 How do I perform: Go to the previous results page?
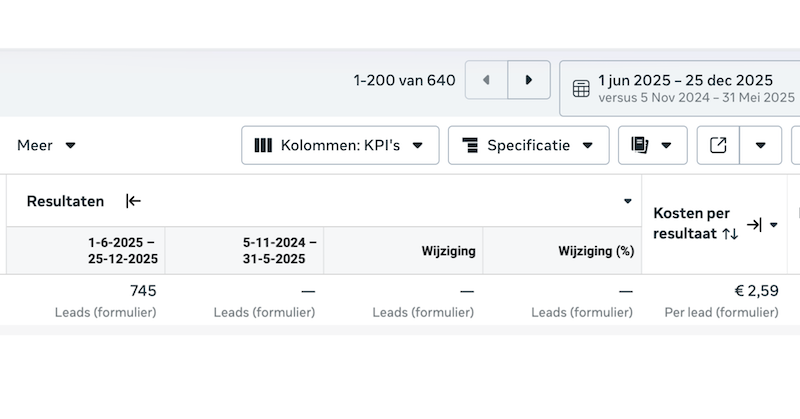tap(487, 80)
